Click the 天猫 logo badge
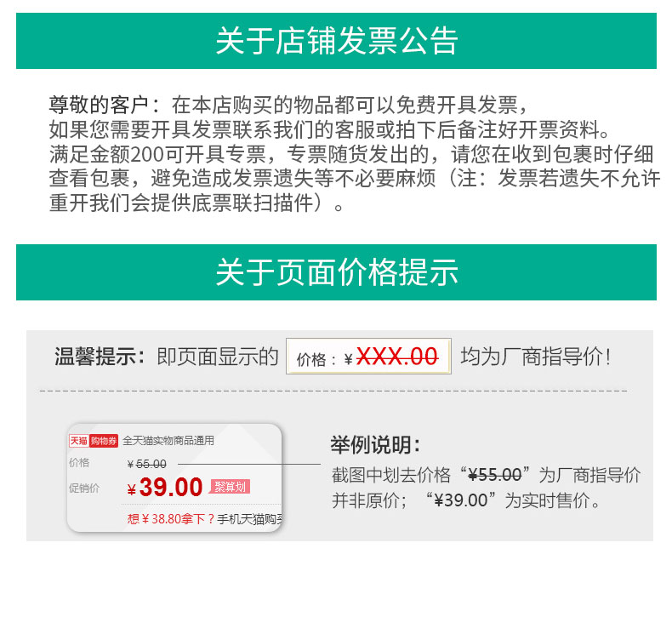 (x=78, y=441)
